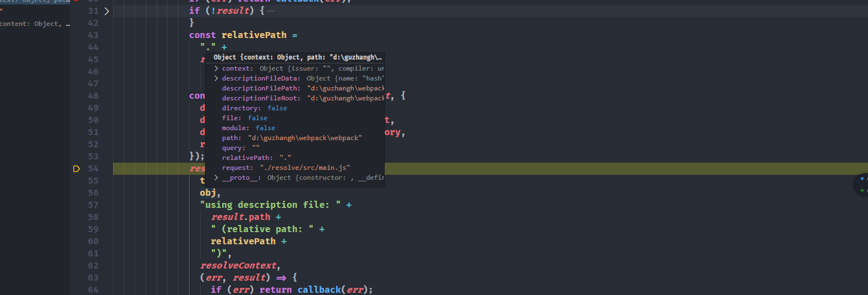Unfold the collapsed code at line 31
The height and width of the screenshot is (295, 868).
coord(107,11)
